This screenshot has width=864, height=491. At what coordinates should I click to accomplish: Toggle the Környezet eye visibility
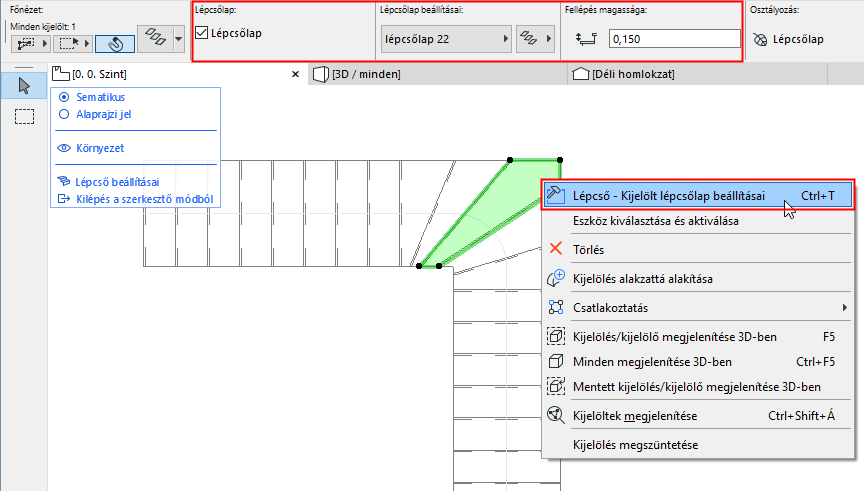[64, 148]
